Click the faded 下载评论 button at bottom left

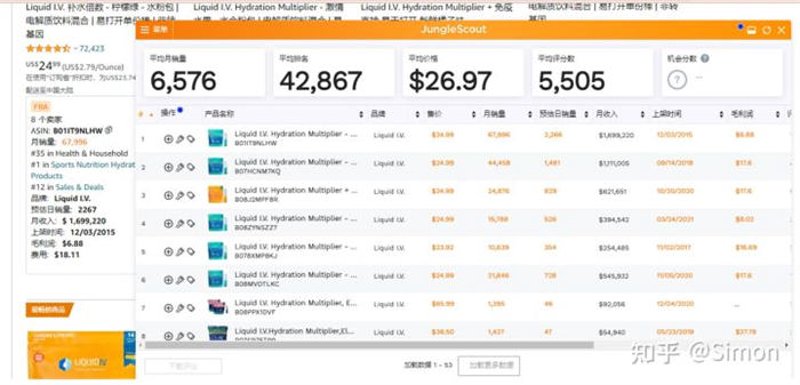click(x=183, y=366)
